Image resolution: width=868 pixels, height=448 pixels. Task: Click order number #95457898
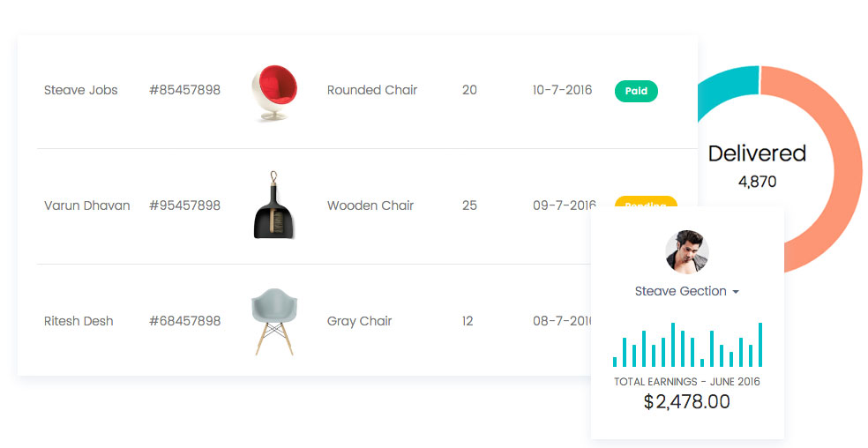coord(184,205)
